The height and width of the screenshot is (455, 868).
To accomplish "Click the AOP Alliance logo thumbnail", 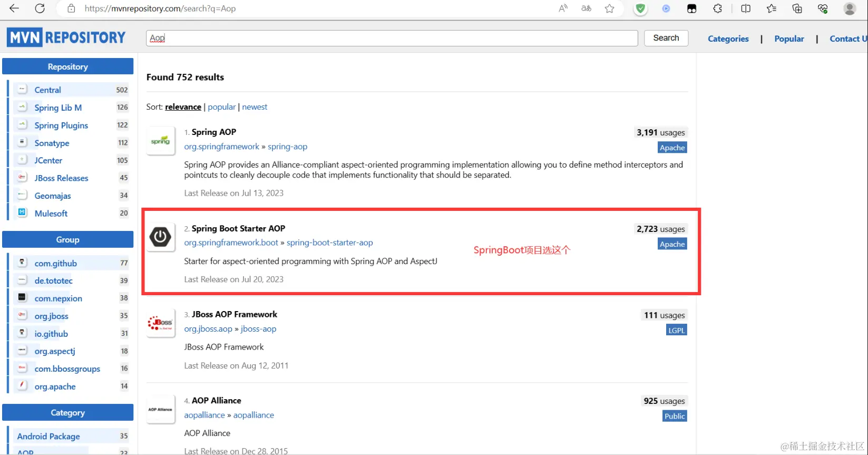I will point(161,409).
